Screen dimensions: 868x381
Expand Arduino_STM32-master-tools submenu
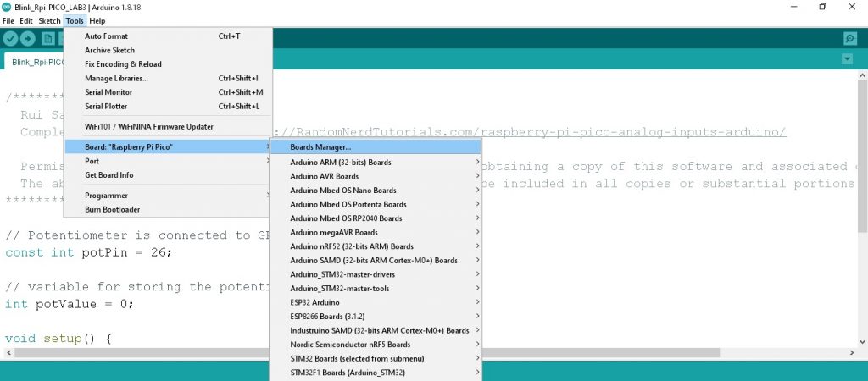(376, 289)
